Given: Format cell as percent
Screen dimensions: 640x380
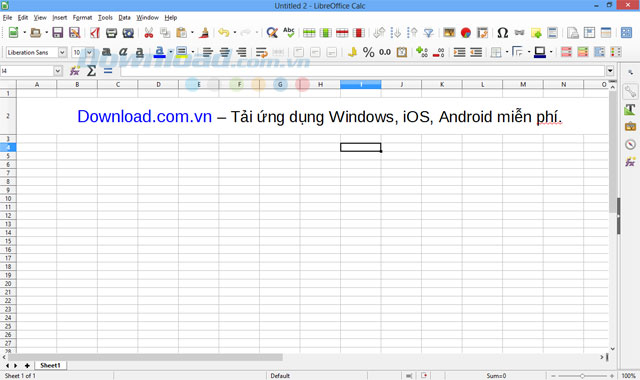Looking at the screenshot, I should click(369, 52).
